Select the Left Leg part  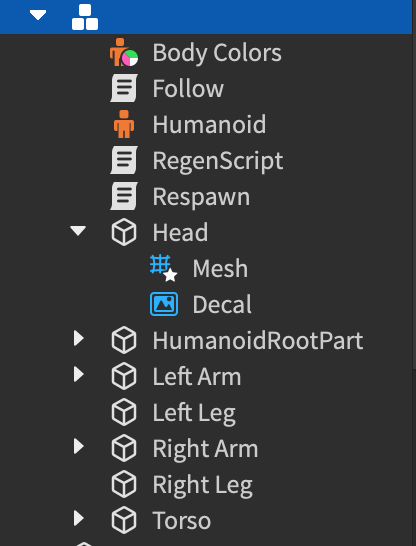194,413
